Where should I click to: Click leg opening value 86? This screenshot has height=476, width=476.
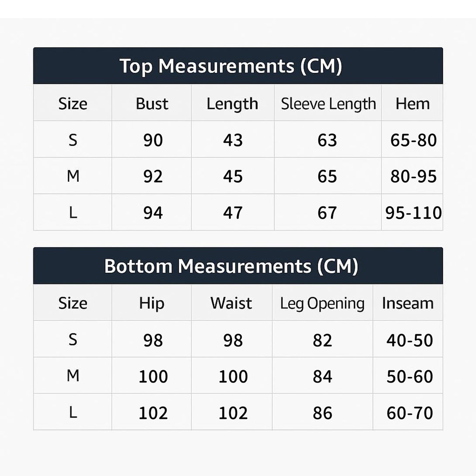click(x=322, y=413)
